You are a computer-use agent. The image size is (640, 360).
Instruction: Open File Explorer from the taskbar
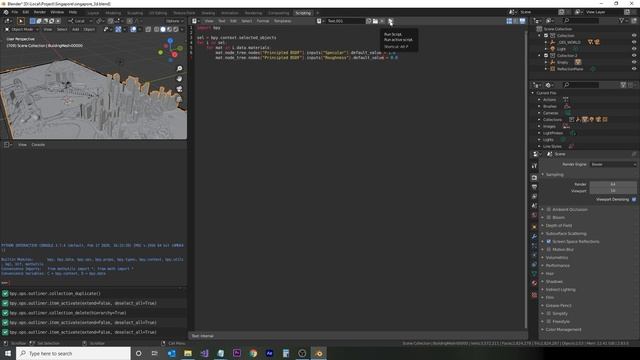(188, 353)
